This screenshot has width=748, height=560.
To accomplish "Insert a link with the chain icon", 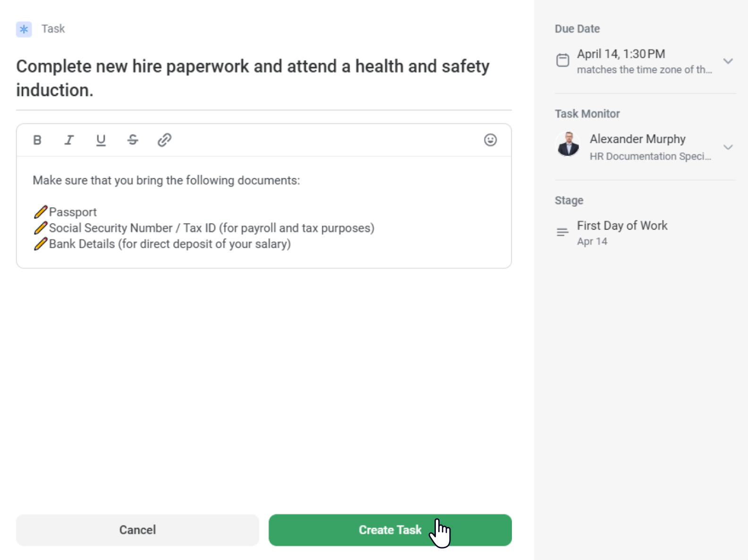I will pyautogui.click(x=164, y=140).
